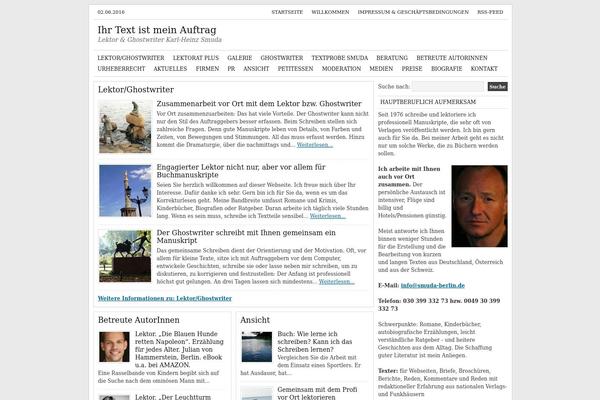Open the Willkommen top link
Screen dimensions: 600x400
click(330, 12)
